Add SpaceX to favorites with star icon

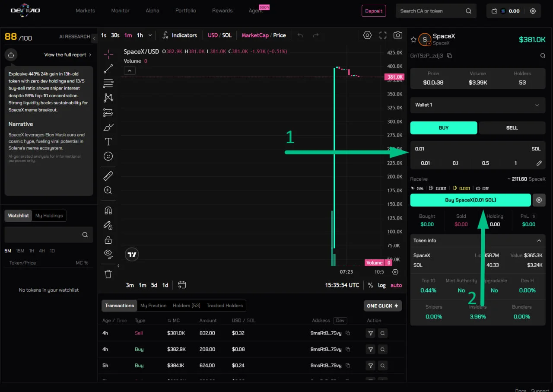point(413,40)
